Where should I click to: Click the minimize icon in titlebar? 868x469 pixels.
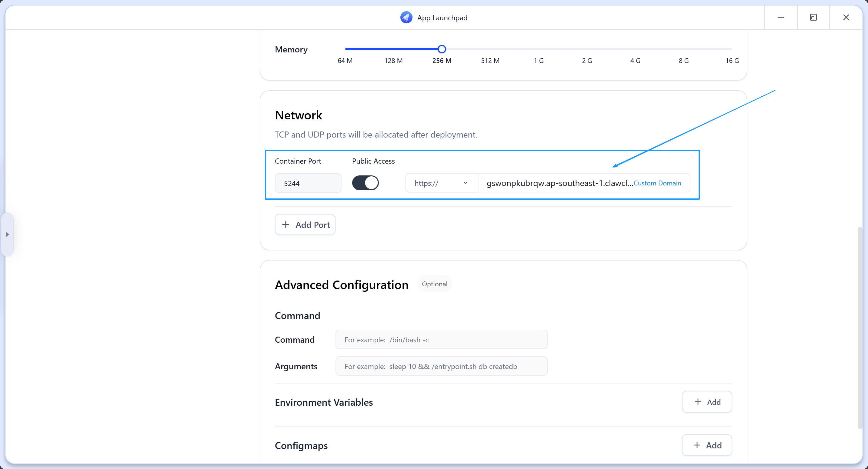click(x=781, y=17)
